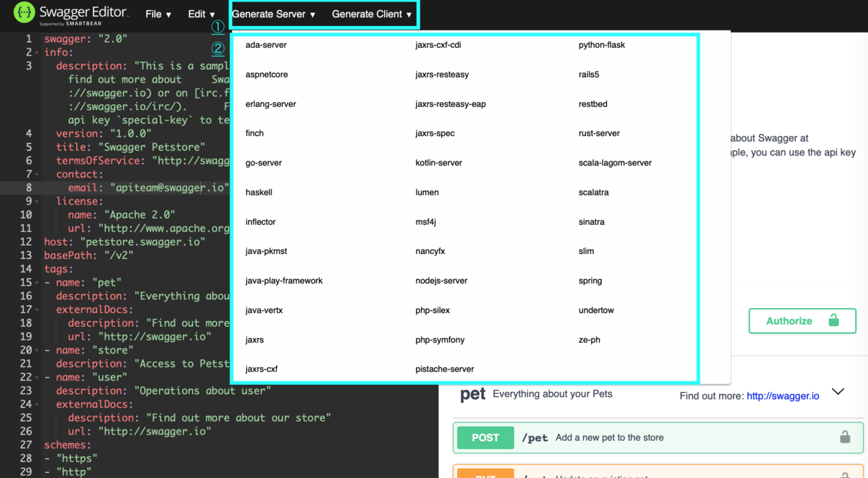Select aspnetcore generator

click(x=267, y=74)
